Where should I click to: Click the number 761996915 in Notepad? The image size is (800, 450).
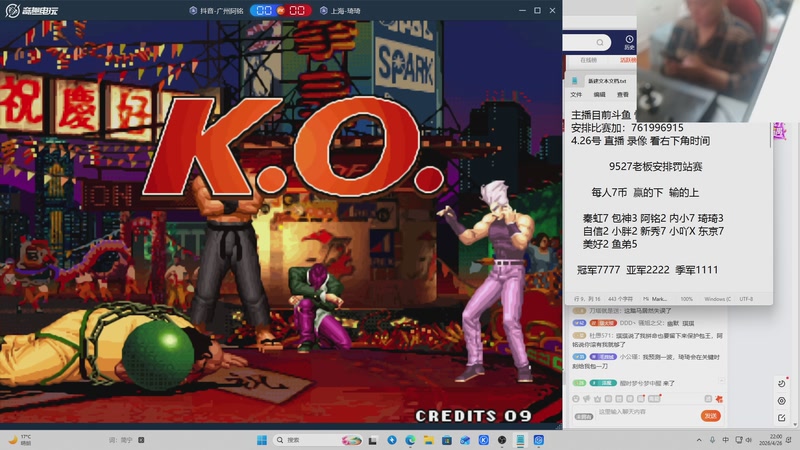click(657, 128)
